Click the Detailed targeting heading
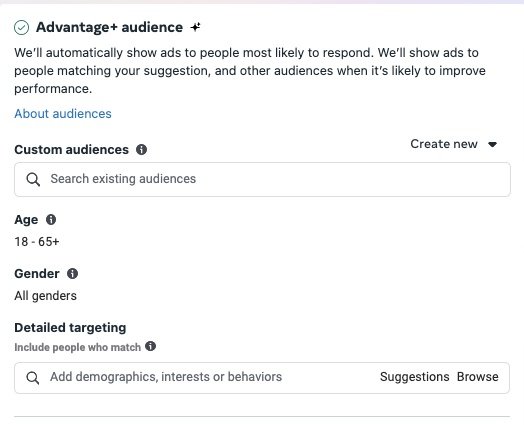Screen dimensions: 524x425 pos(70,327)
